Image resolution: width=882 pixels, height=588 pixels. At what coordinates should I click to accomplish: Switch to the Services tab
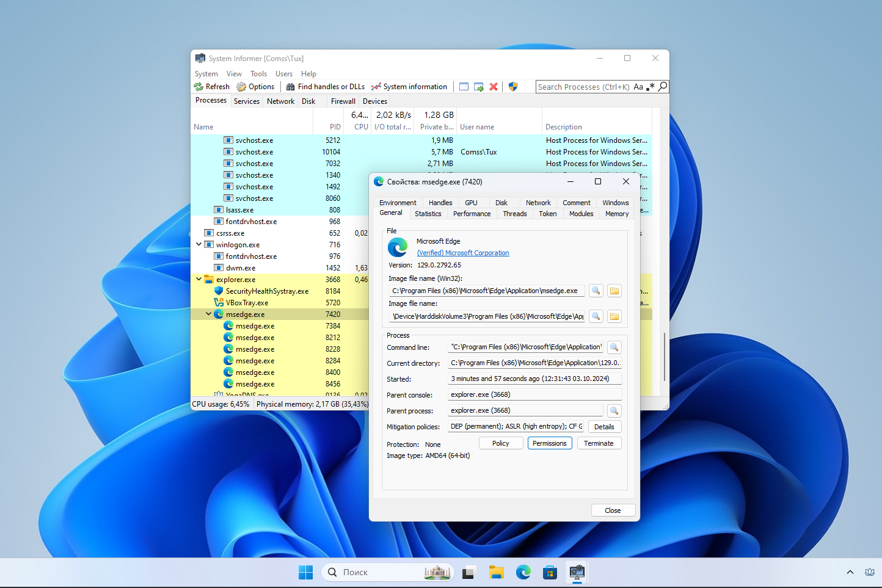point(246,101)
